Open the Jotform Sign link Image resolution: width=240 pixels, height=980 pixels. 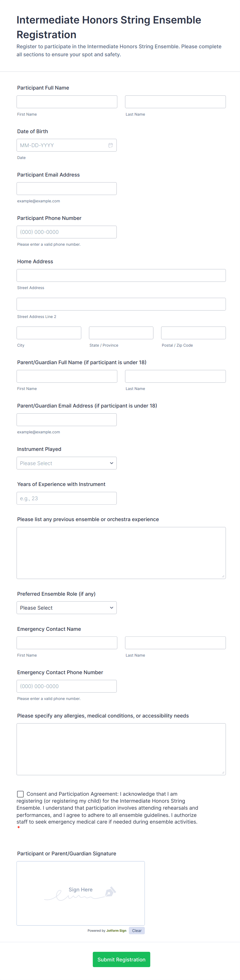[116, 930]
